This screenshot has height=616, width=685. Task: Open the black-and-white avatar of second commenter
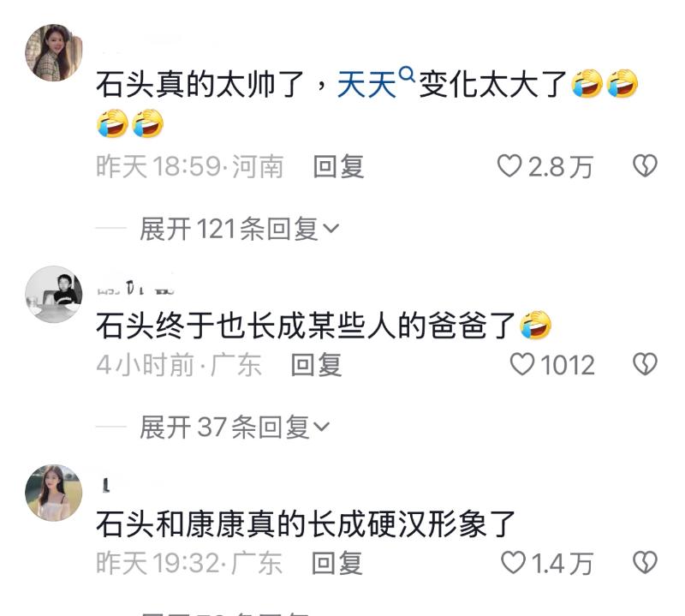pyautogui.click(x=54, y=294)
